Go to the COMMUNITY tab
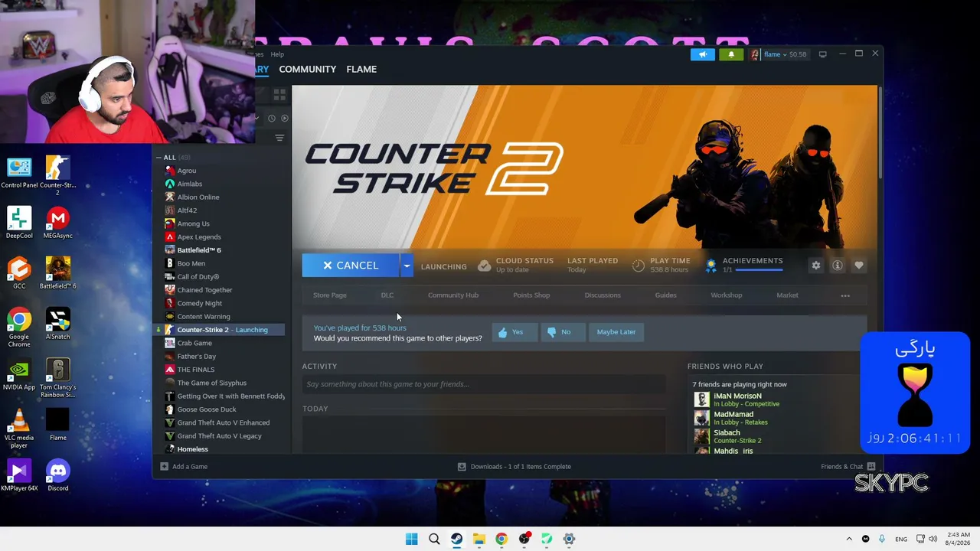The width and height of the screenshot is (980, 551). pos(308,69)
